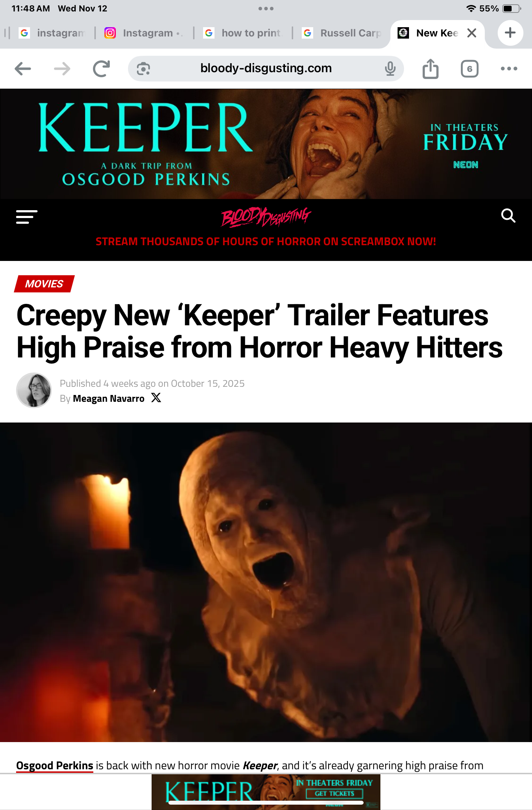Go back to the previous page
532x810 pixels.
tap(23, 69)
